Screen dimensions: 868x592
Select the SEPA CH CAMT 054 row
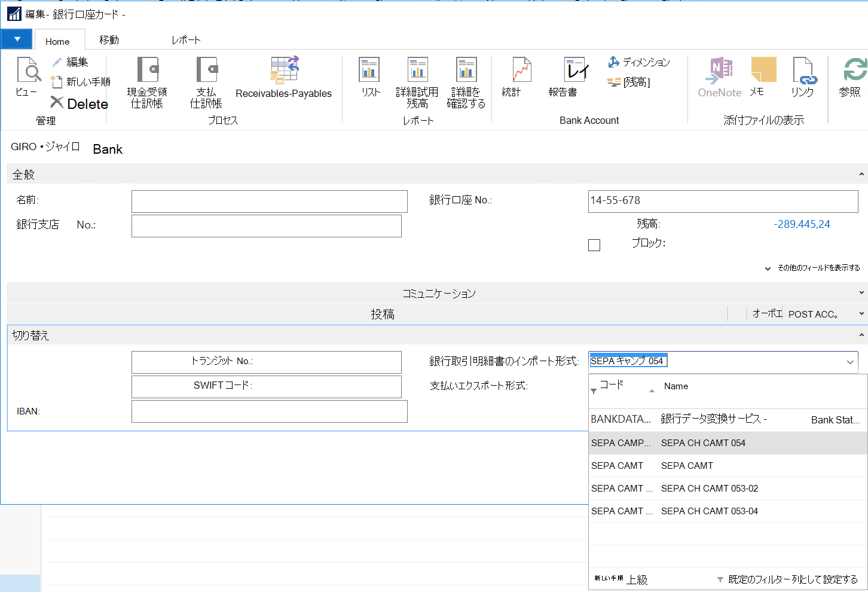[728, 443]
